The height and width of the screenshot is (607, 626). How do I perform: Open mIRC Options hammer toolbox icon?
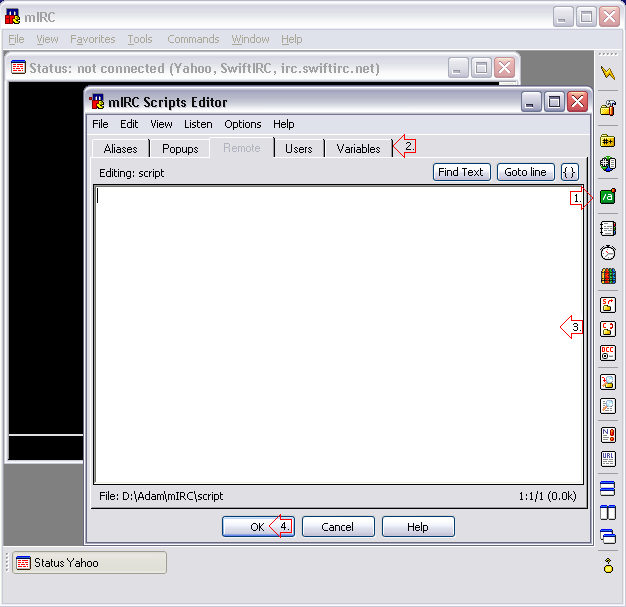point(608,108)
